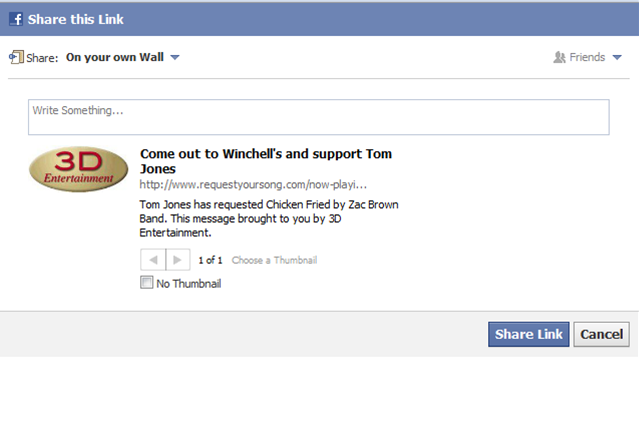Open the Friends privacy dropdown

[588, 57]
